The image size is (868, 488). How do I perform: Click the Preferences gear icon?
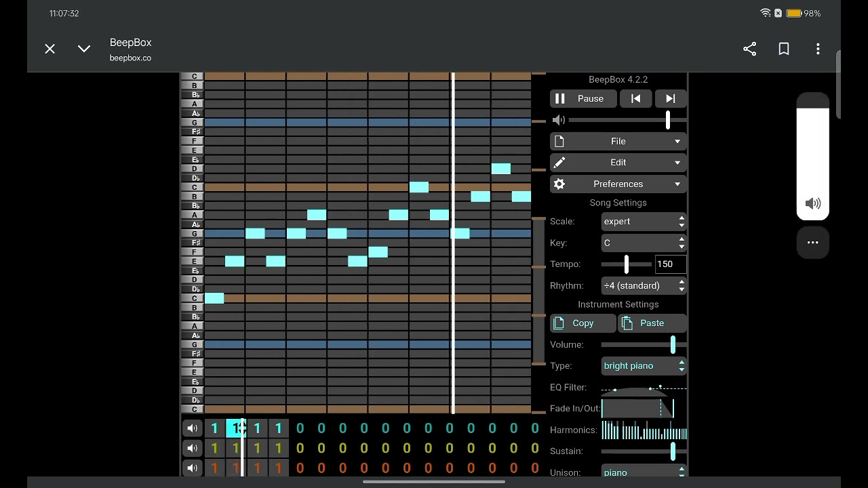[559, 184]
